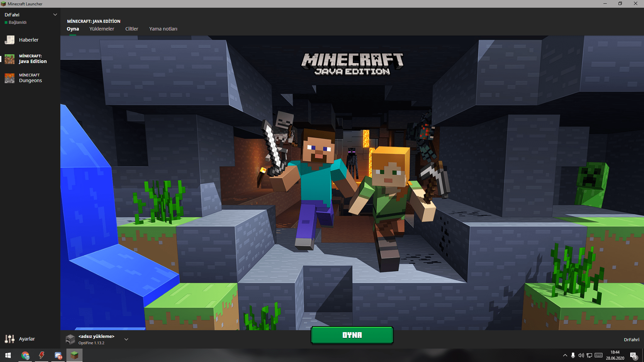Open the Haberler news icon
The height and width of the screenshot is (362, 644).
pyautogui.click(x=10, y=40)
